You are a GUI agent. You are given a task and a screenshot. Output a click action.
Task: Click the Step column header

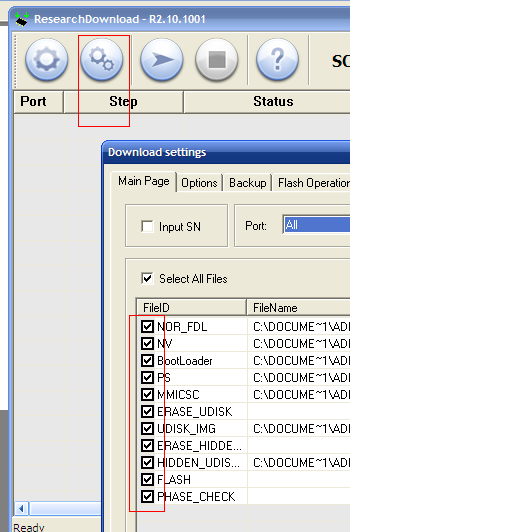[x=124, y=101]
